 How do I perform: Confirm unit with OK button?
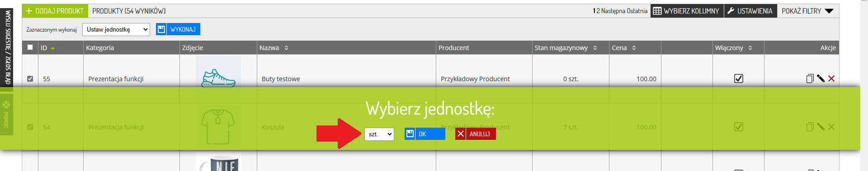click(x=425, y=134)
